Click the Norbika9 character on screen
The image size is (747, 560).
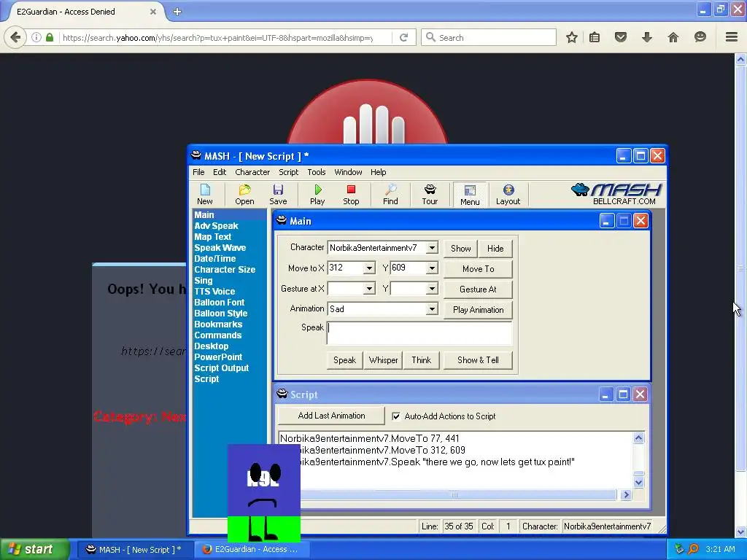[x=264, y=493]
